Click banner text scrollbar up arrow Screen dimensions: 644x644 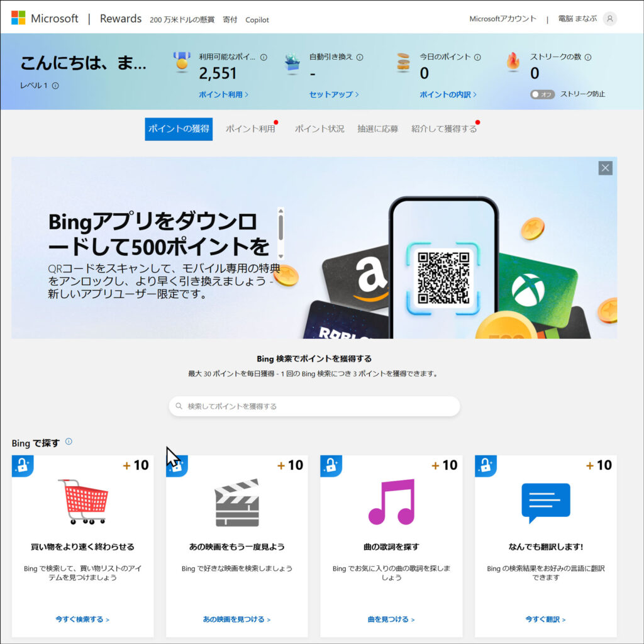point(281,211)
